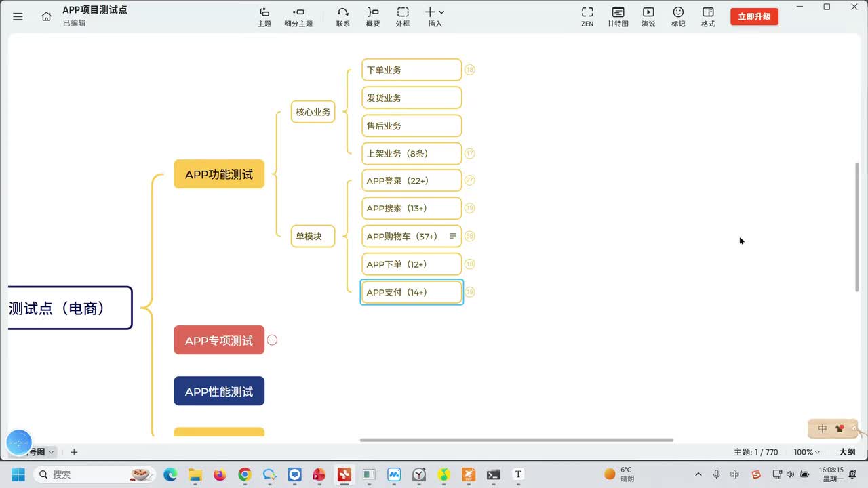Open the Typora 'T' taskbar icon
The width and height of the screenshot is (868, 488).
(519, 474)
